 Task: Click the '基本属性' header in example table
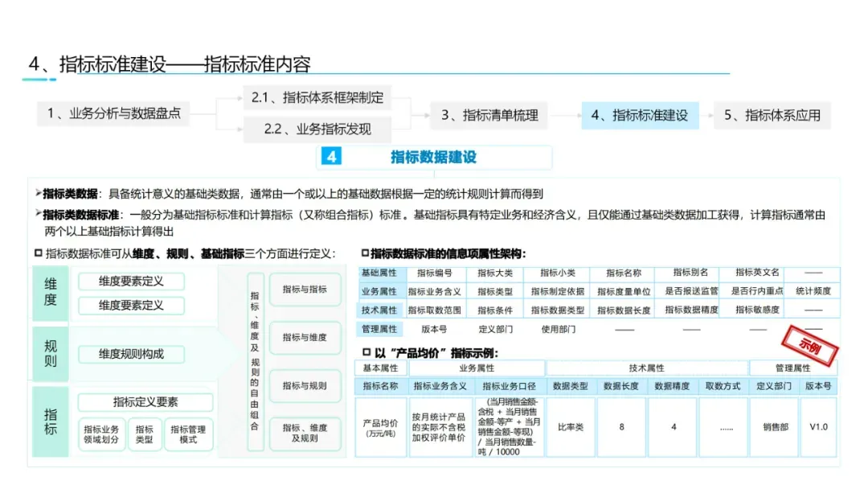click(380, 368)
